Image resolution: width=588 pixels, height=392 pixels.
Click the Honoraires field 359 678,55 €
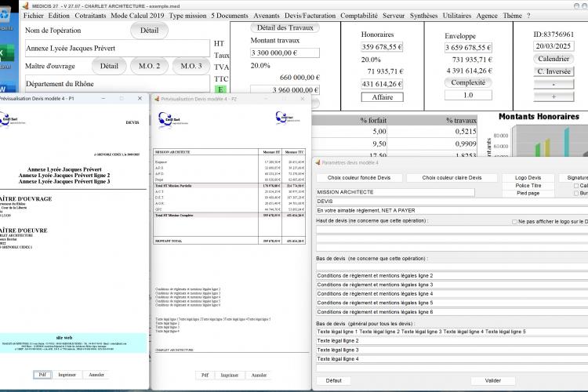click(x=382, y=47)
